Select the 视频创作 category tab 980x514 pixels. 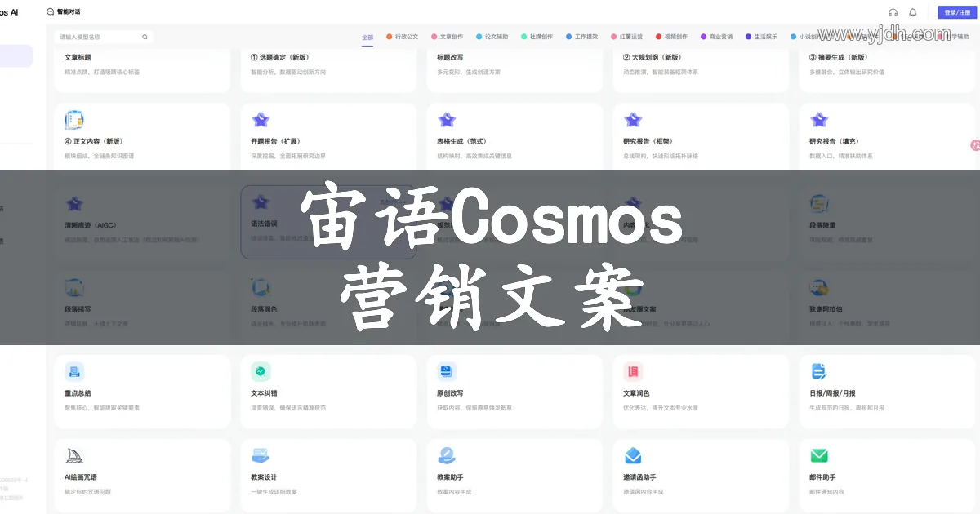pos(671,37)
